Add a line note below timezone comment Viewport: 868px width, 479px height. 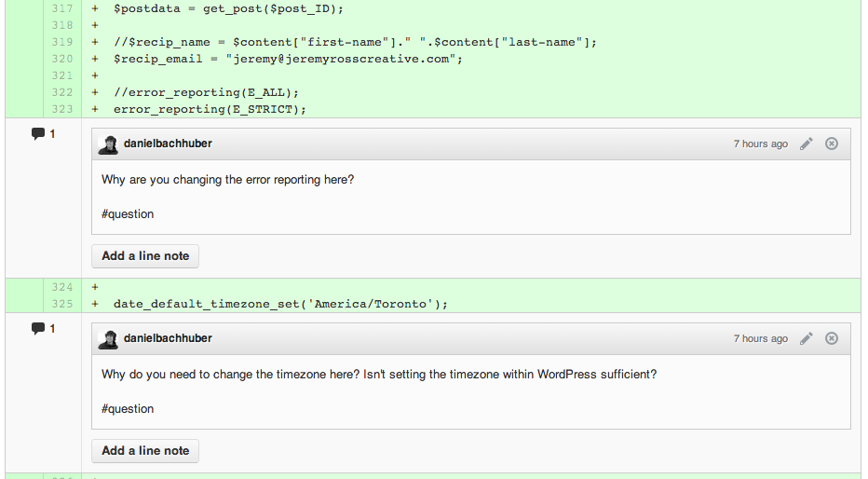click(145, 451)
